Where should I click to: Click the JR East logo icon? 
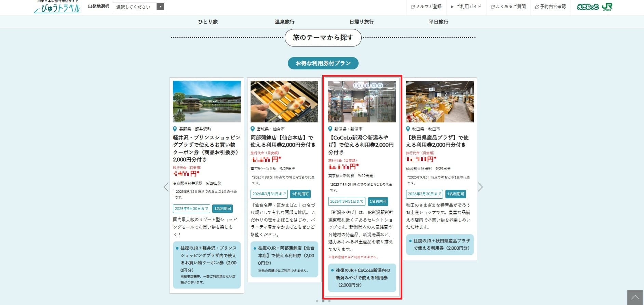(607, 7)
